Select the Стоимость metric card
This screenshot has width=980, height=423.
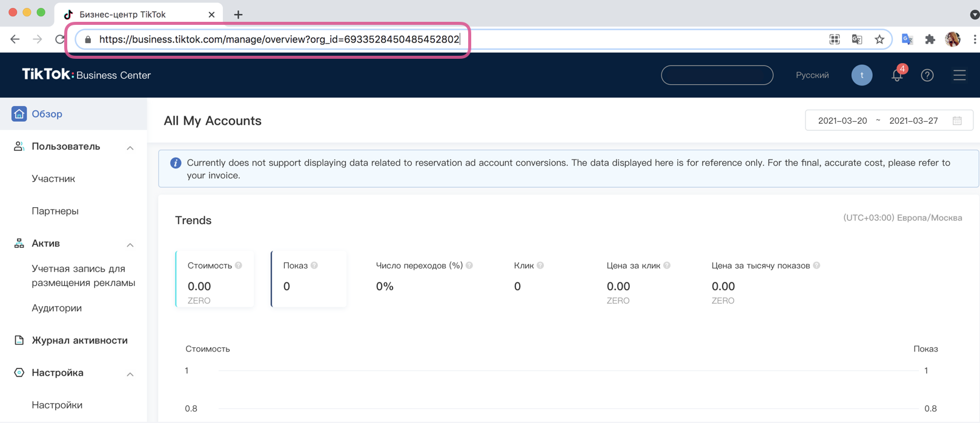215,279
